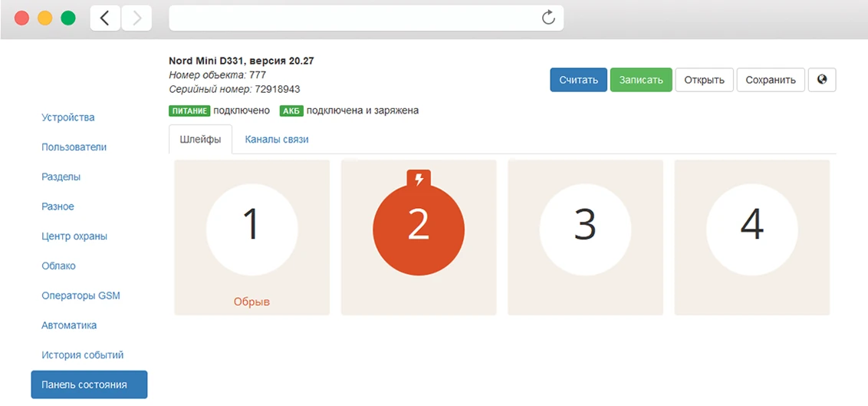Go to Пользователи sidebar section

[74, 147]
